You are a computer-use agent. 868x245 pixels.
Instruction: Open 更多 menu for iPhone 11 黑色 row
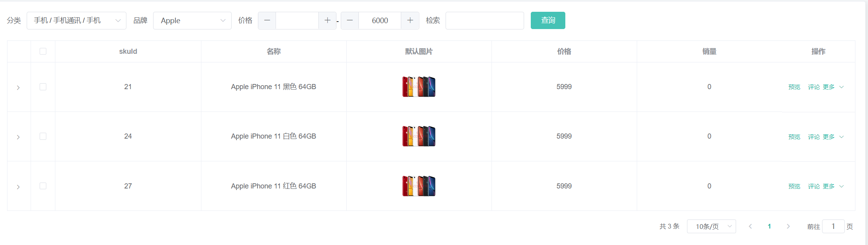tap(833, 87)
